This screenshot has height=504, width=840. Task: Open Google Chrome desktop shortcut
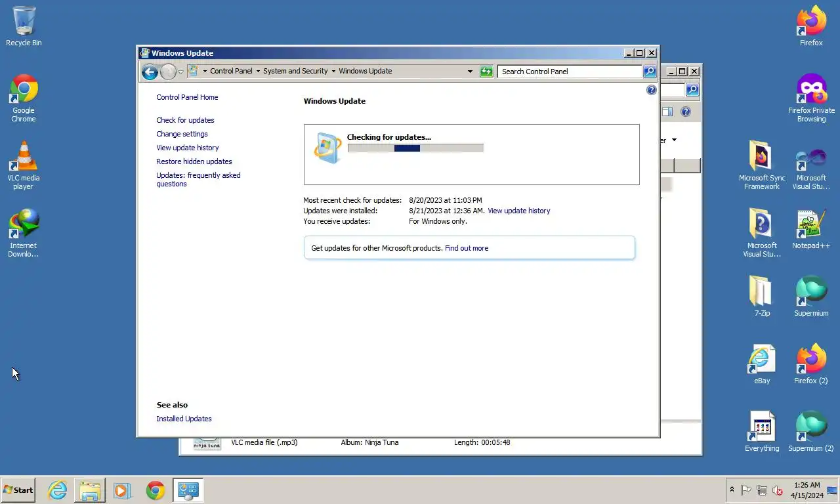pyautogui.click(x=24, y=98)
